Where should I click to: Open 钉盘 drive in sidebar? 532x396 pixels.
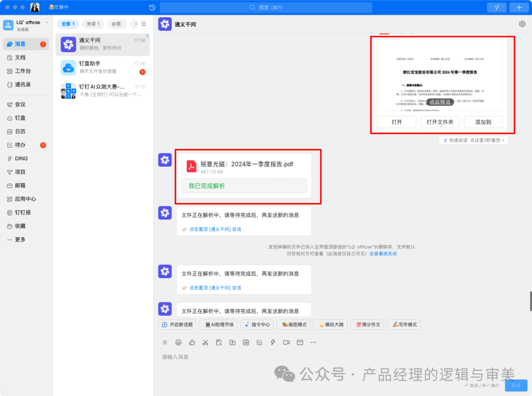16,118
